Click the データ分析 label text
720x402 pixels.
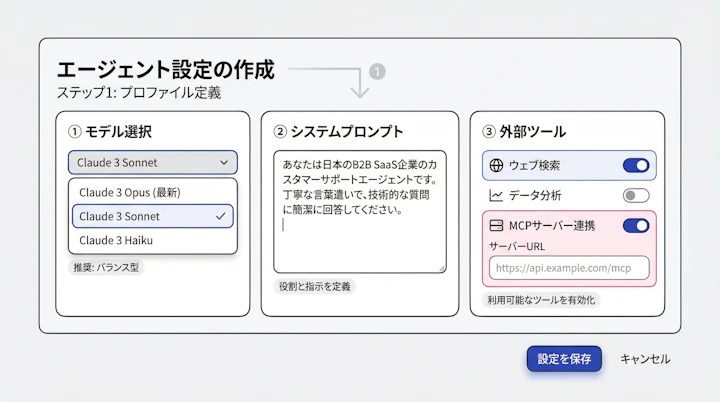pyautogui.click(x=535, y=196)
